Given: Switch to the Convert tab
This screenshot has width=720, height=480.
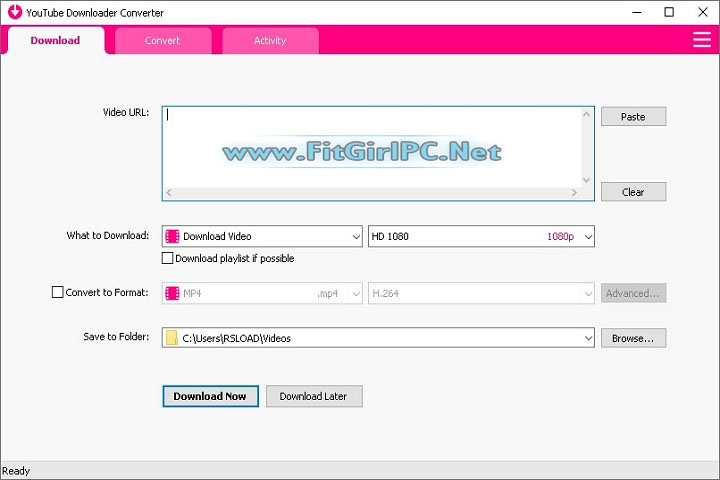Looking at the screenshot, I should click(x=163, y=40).
